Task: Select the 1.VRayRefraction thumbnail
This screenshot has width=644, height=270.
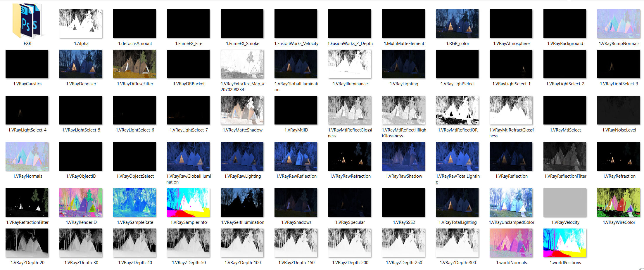Action: tap(619, 156)
